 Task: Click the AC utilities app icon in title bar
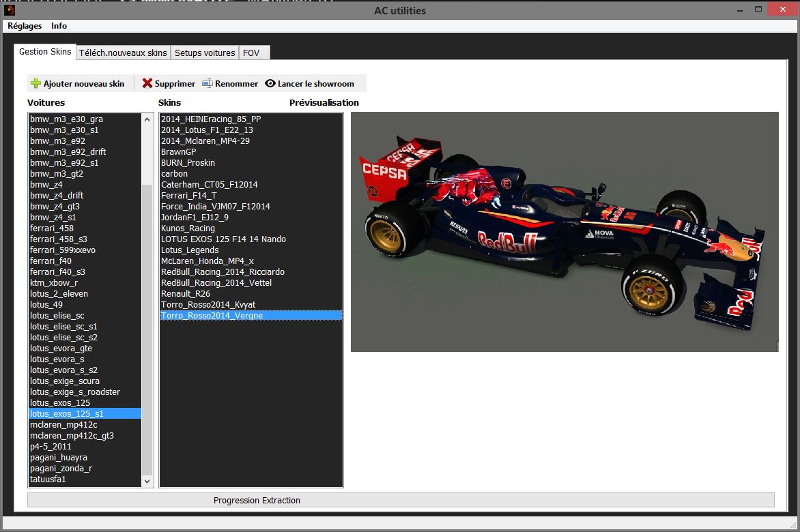(x=9, y=10)
